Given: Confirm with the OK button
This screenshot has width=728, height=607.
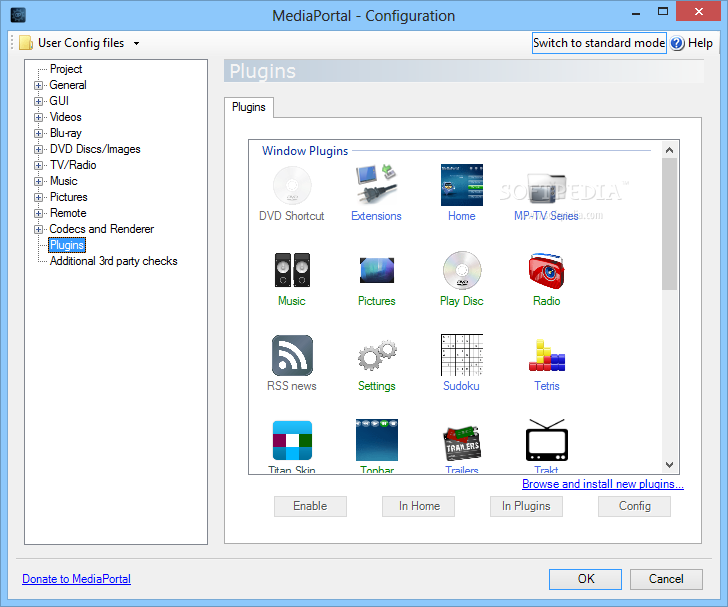Looking at the screenshot, I should coord(585,579).
